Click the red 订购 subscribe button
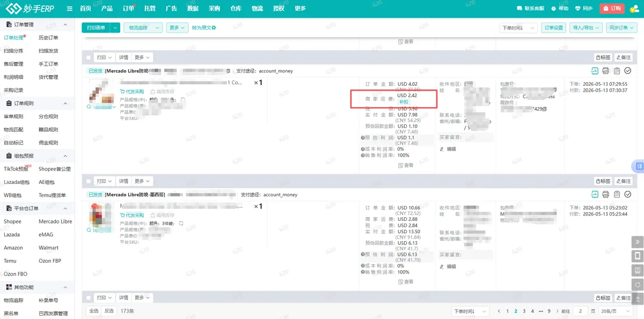This screenshot has width=644, height=319. click(x=612, y=9)
